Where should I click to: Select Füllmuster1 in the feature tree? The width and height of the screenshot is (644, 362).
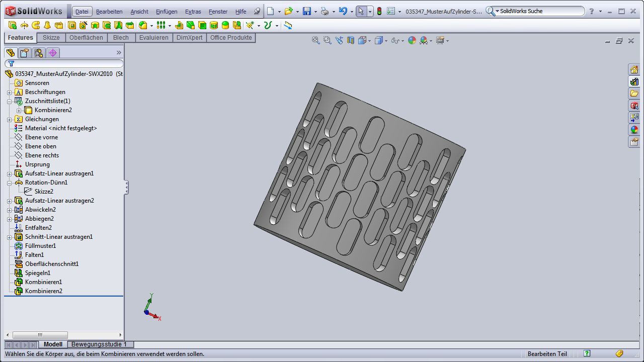coord(40,246)
